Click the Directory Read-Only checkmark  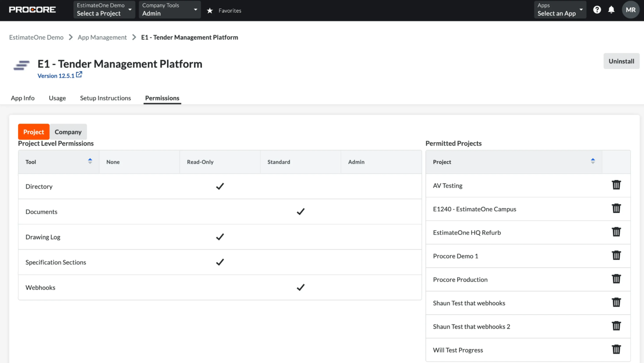[220, 186]
